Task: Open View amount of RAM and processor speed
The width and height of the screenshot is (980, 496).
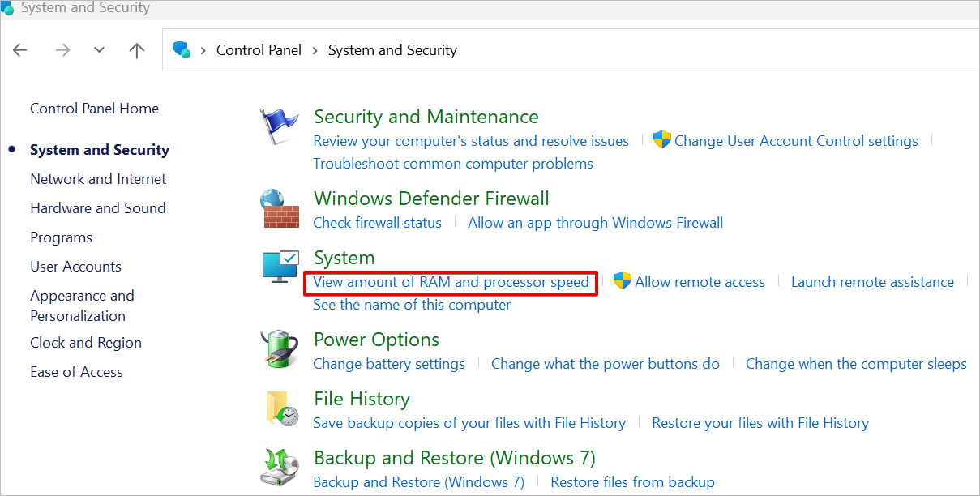Action: click(451, 282)
